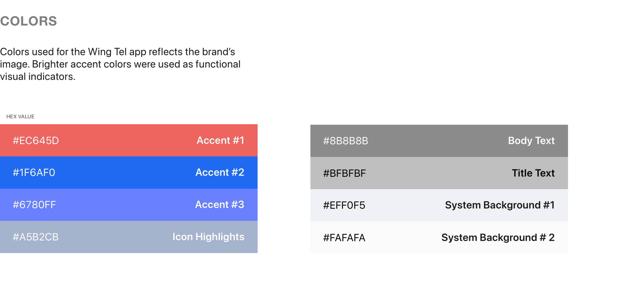Click the #1F6AF0 hex value text
Screen dimensions: 644x285
pyautogui.click(x=34, y=173)
